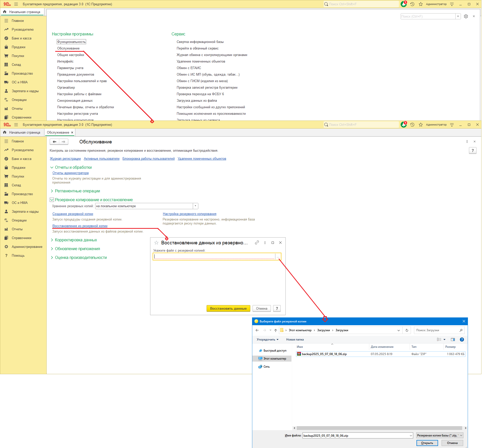Image resolution: width=483 pixels, height=448 pixels.
Task: Open history icon in lower 1C window
Action: (412, 125)
